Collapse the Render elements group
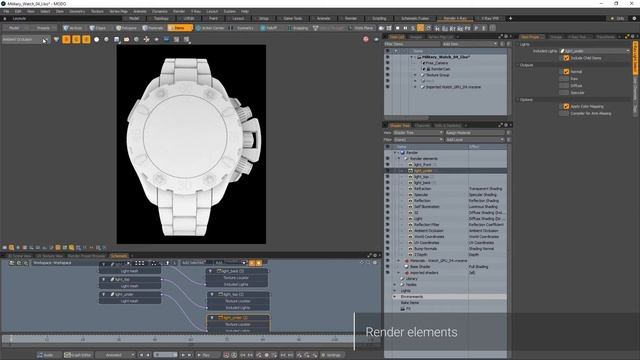This screenshot has width=640, height=360. pyautogui.click(x=399, y=159)
